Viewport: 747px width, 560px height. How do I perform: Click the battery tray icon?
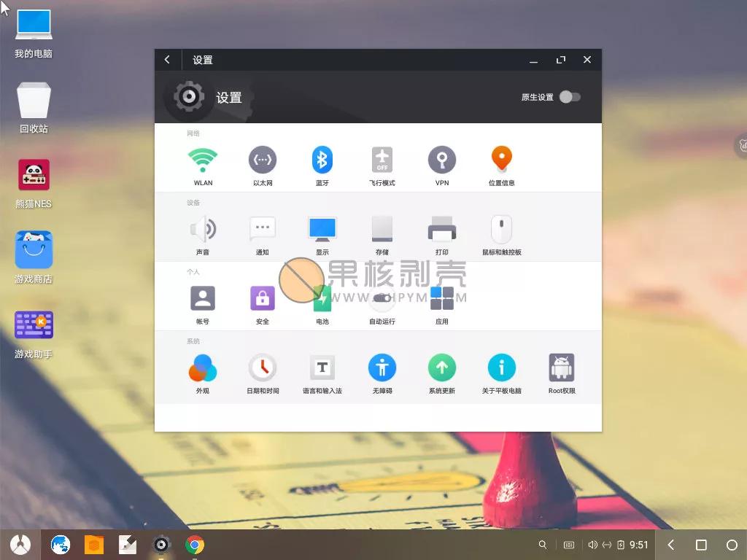(621, 545)
